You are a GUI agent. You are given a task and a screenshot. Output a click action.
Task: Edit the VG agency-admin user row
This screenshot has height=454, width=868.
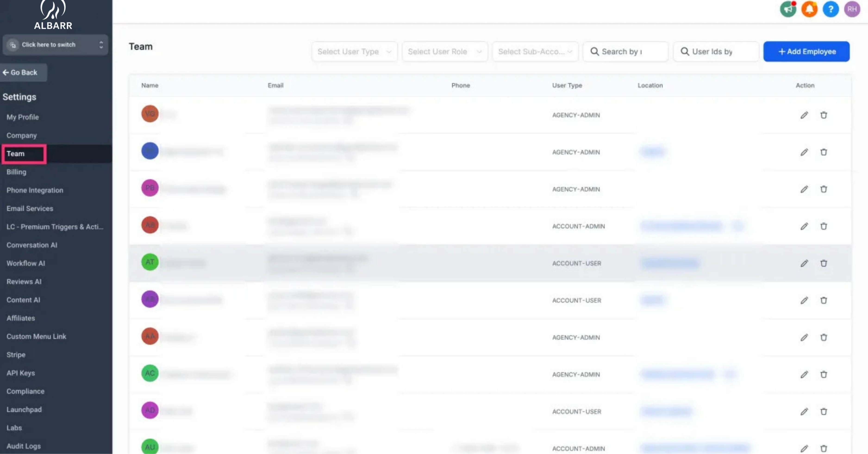(804, 115)
